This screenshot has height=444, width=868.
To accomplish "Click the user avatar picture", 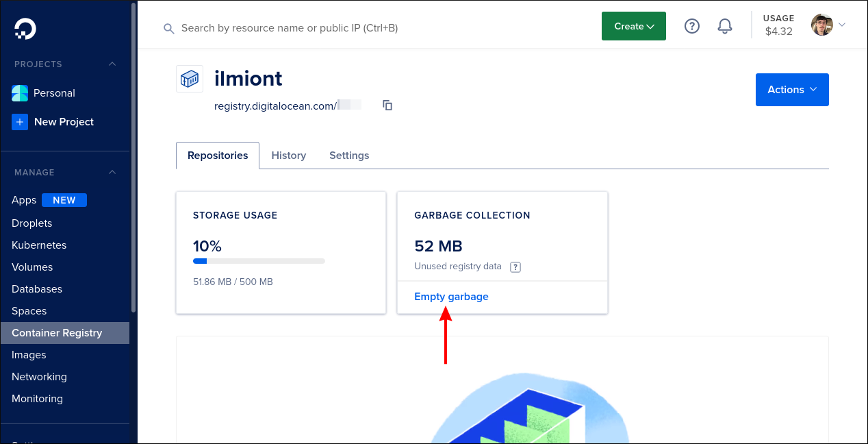I will (821, 25).
